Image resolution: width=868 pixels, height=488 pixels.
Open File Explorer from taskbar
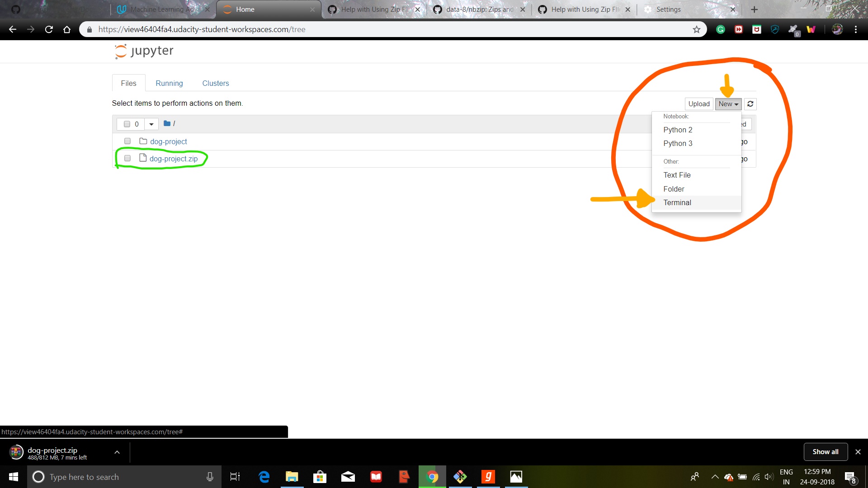292,477
